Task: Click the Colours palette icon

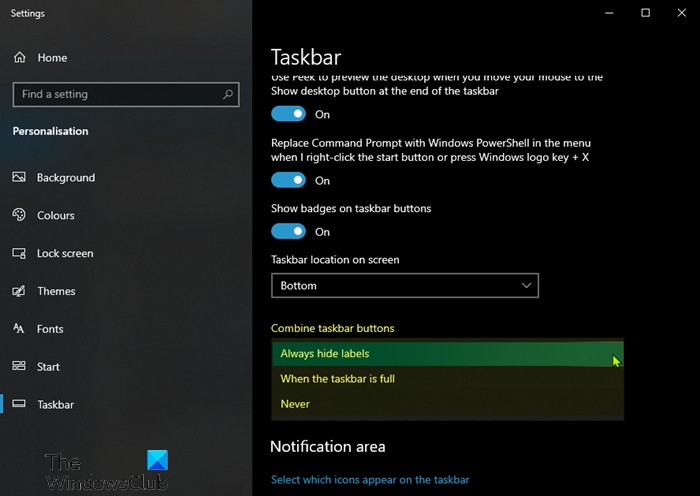Action: pos(19,215)
